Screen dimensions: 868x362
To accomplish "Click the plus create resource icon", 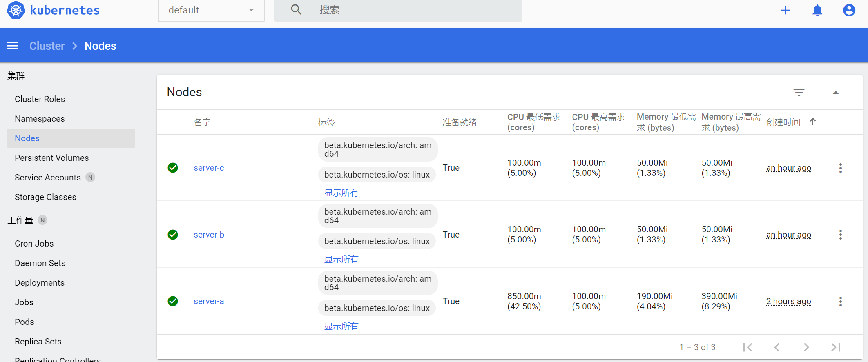I will (785, 10).
